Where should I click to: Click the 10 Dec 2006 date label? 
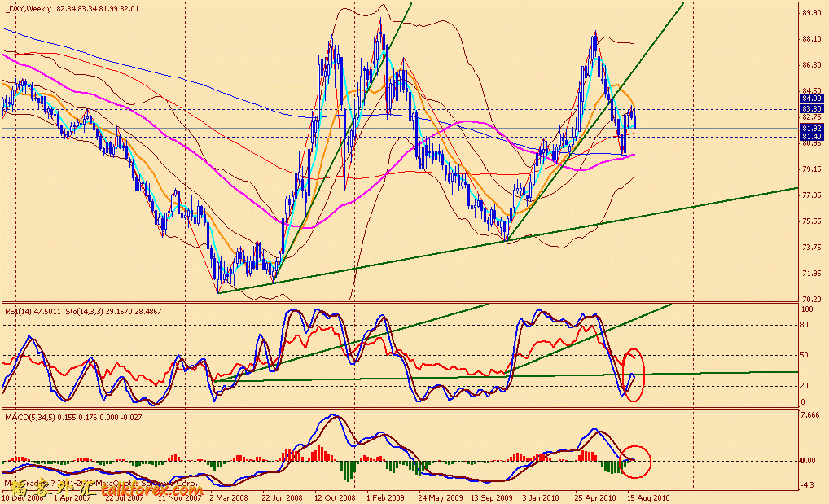[23, 497]
